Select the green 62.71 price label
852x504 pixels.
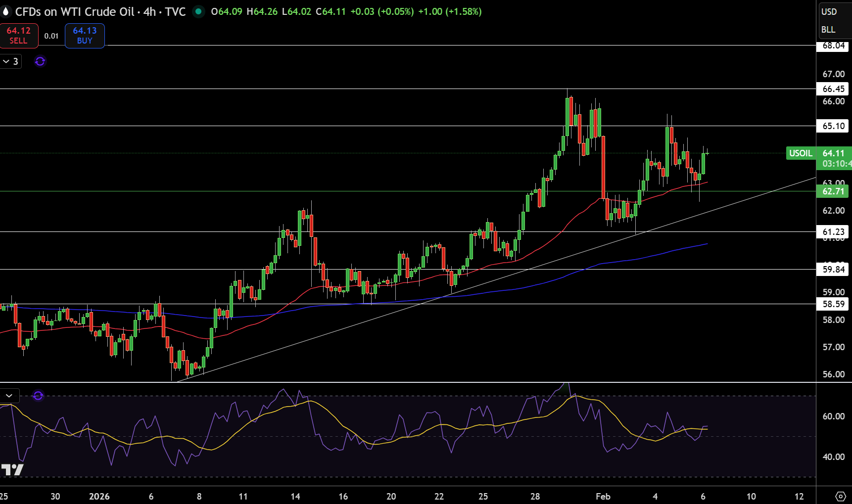833,191
